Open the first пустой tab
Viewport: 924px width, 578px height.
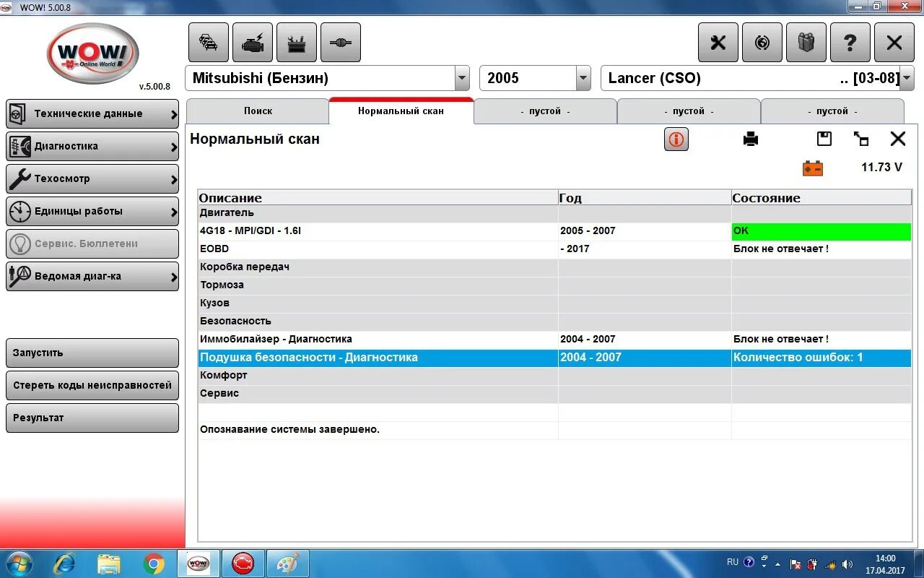545,111
